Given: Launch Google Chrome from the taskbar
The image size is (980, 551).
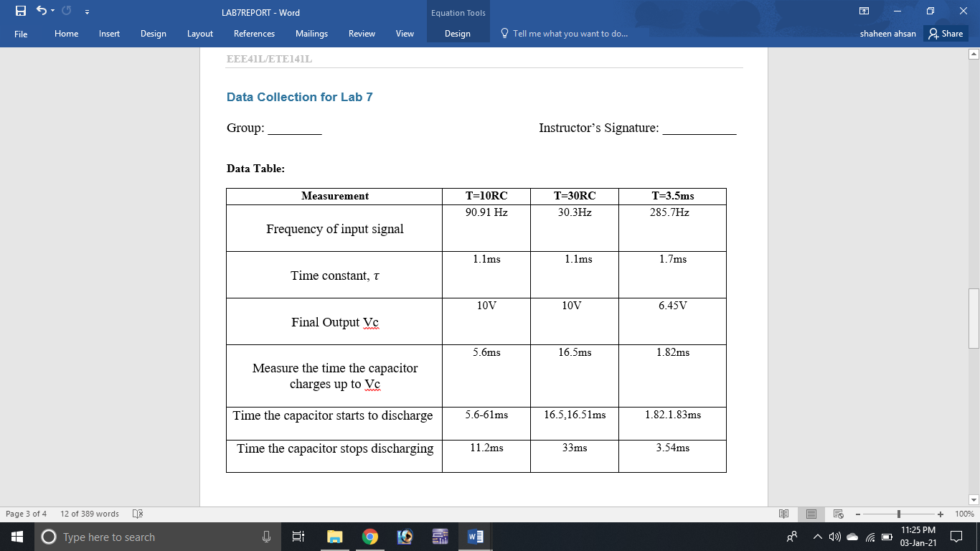Looking at the screenshot, I should (369, 537).
